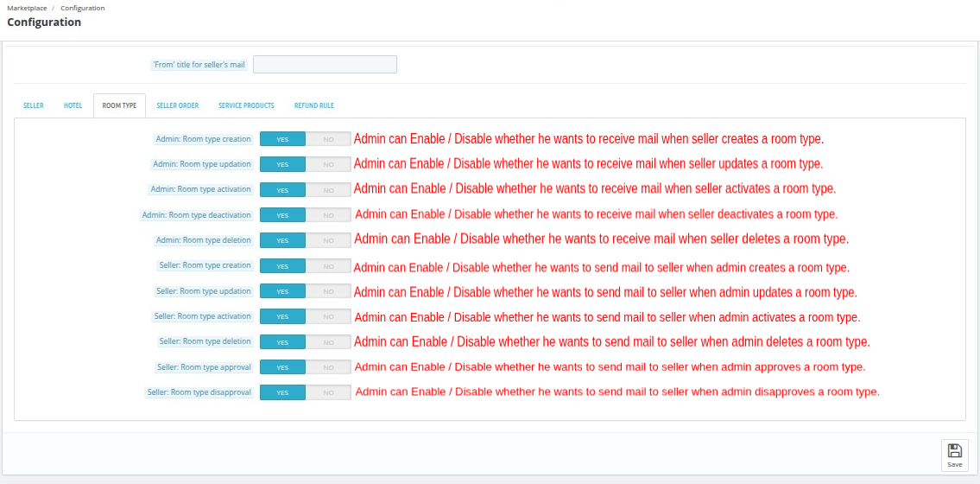The height and width of the screenshot is (484, 980).
Task: Set Admin: Room type updation to NO
Action: click(x=328, y=164)
